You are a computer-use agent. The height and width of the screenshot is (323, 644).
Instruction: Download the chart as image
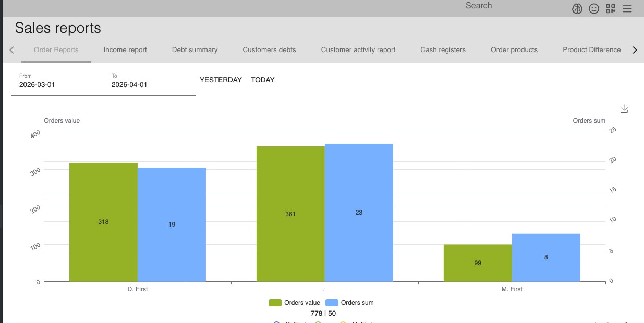tap(624, 108)
